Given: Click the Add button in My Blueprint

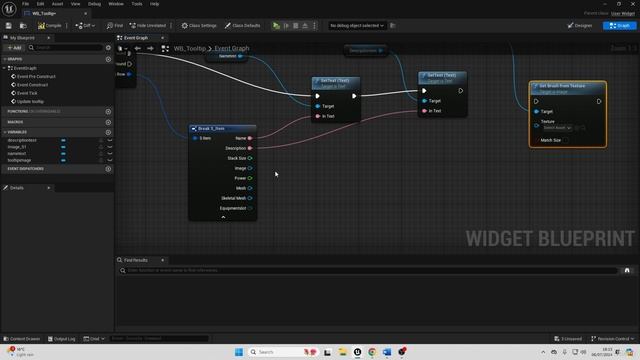Looking at the screenshot, I should [x=14, y=48].
